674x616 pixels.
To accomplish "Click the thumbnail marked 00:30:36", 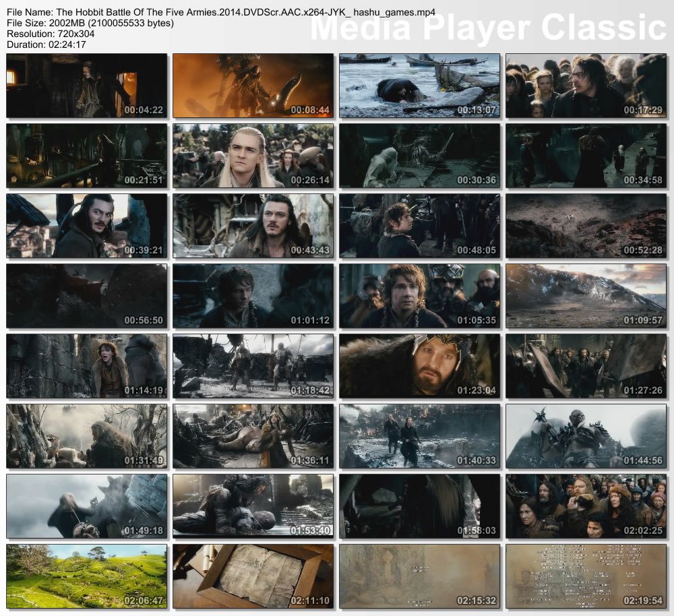I will click(x=419, y=156).
